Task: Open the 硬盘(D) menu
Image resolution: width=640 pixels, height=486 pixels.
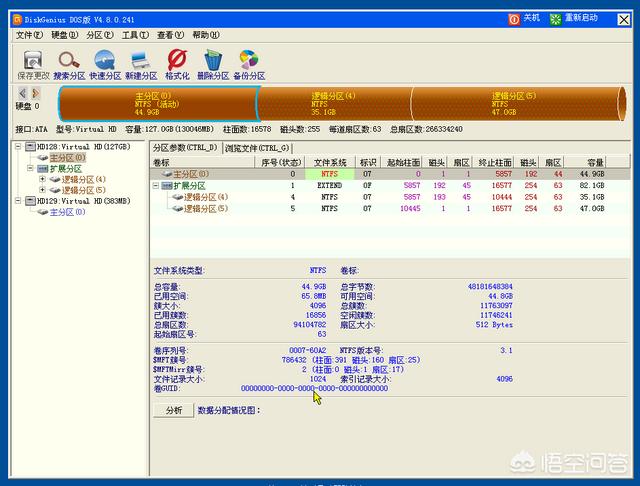Action: point(64,35)
